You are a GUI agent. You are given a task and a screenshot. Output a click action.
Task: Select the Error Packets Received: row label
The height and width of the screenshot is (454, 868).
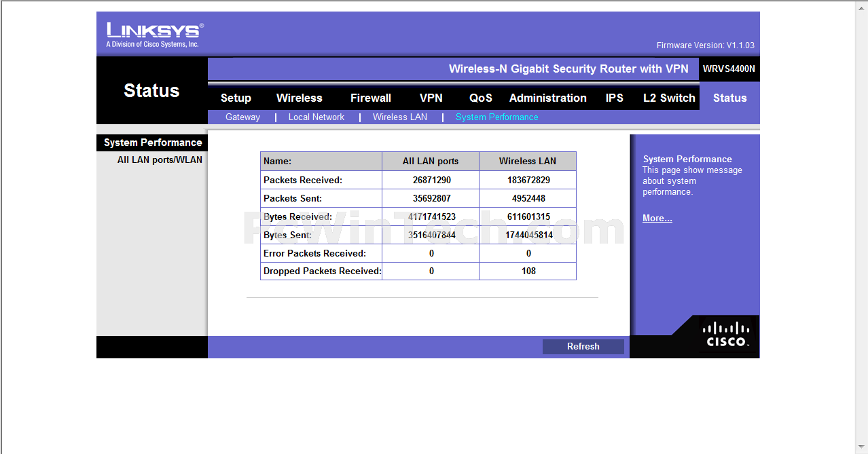coord(314,253)
